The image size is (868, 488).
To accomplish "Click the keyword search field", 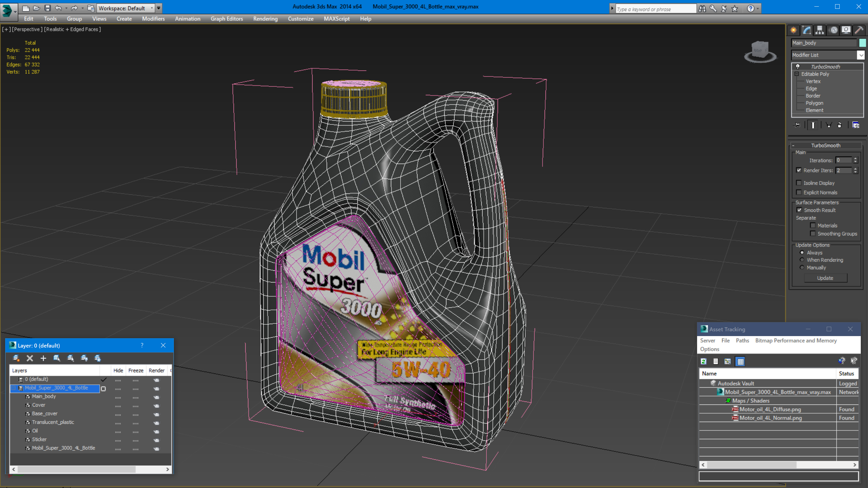I will pos(656,9).
